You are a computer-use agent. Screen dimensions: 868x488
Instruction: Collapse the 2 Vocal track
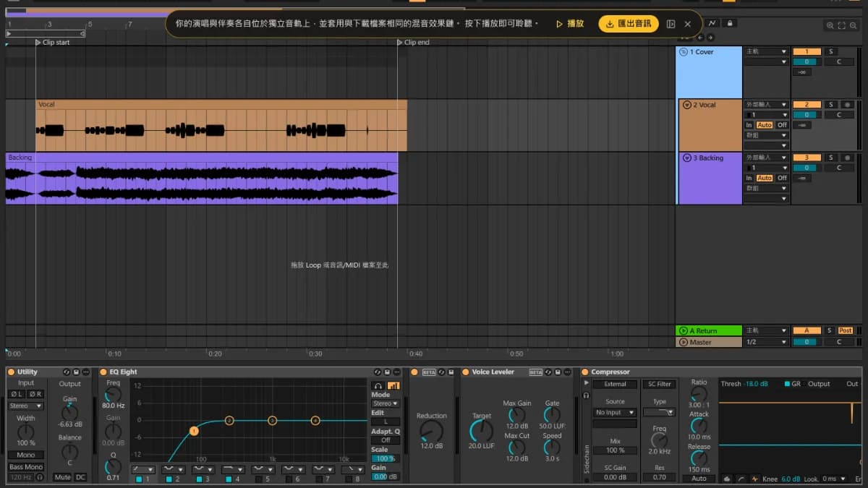pyautogui.click(x=686, y=105)
